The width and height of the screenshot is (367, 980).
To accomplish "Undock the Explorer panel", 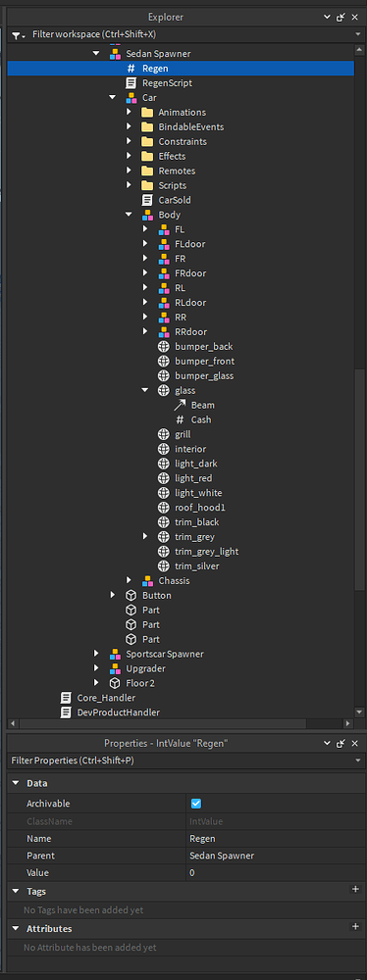I will pos(341,18).
